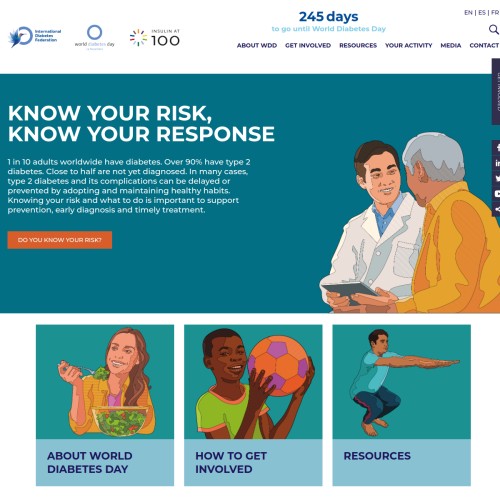Image resolution: width=500 pixels, height=500 pixels.
Task: Click the share sidebar icon
Action: pos(497,209)
